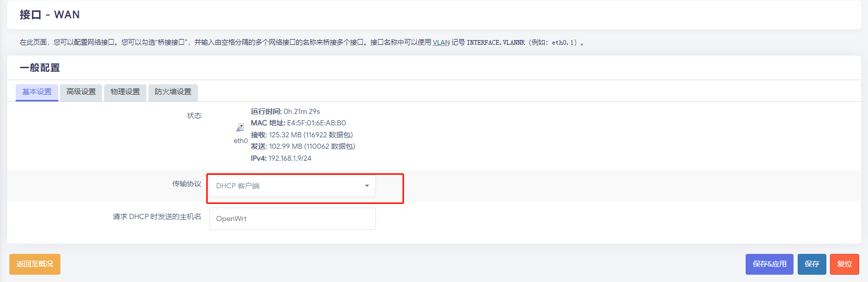Select the 基本设置 tab
This screenshot has width=868, height=282.
point(37,92)
